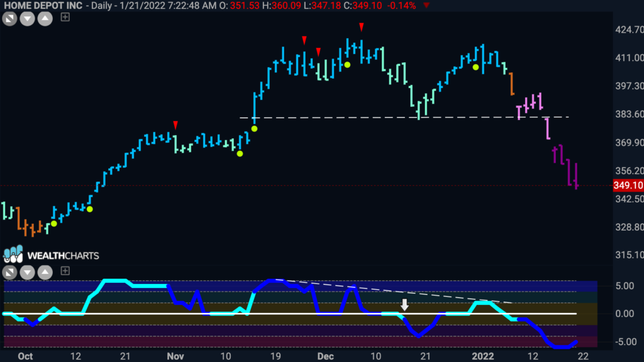Click the plus box icon on the oscillator pane
The width and height of the screenshot is (644, 362).
coord(65,271)
